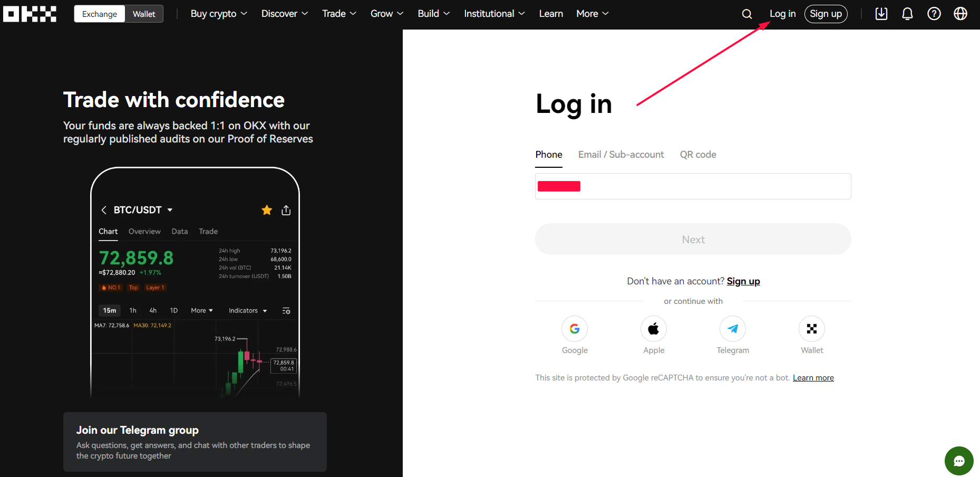
Task: Click the Next button
Action: pos(693,239)
